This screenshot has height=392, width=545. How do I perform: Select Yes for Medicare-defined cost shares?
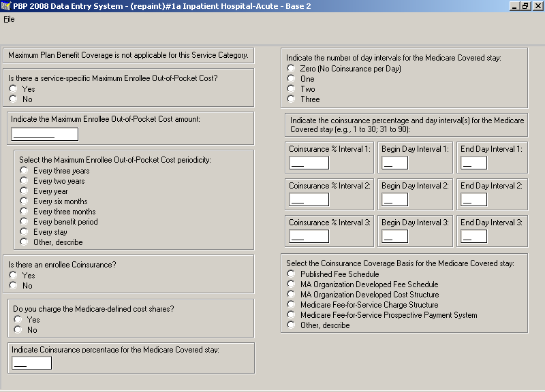pyautogui.click(x=18, y=319)
